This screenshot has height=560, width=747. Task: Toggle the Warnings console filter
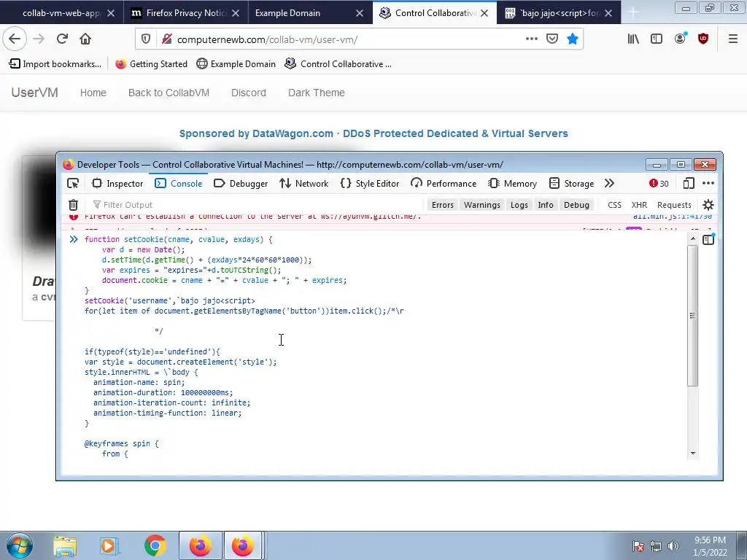[482, 205]
